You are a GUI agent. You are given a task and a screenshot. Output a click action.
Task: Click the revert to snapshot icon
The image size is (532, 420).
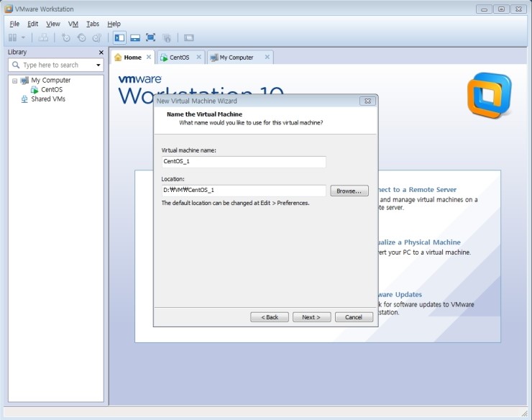(x=81, y=37)
